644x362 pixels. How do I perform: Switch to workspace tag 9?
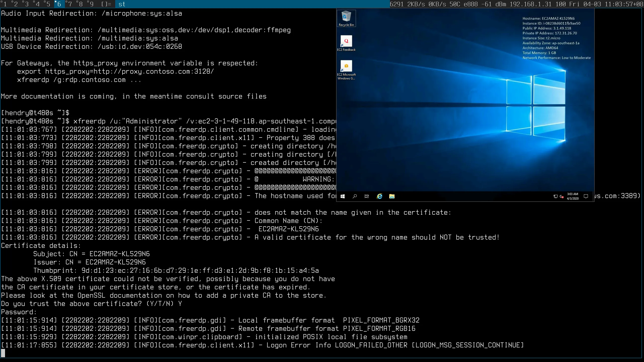tap(91, 4)
